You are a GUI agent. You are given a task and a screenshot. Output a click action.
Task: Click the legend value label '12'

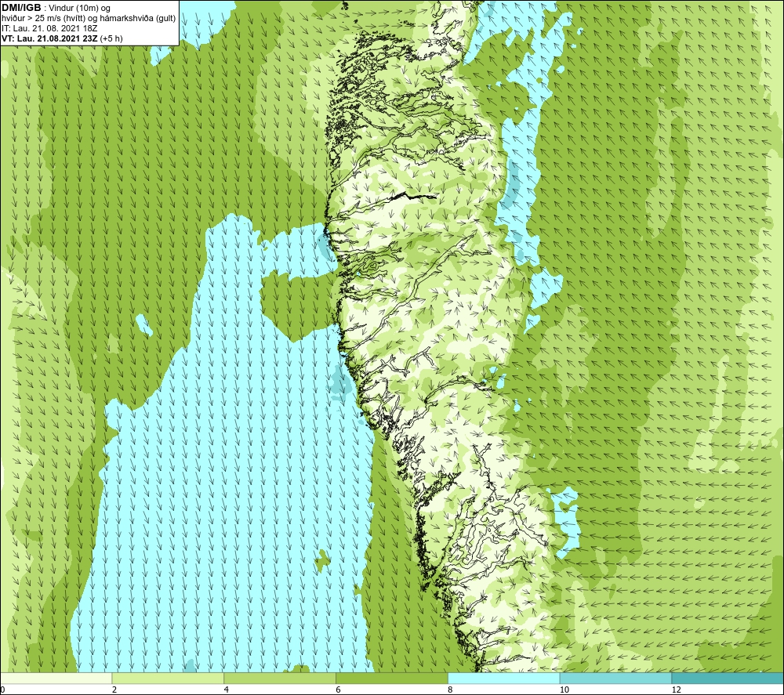676,690
